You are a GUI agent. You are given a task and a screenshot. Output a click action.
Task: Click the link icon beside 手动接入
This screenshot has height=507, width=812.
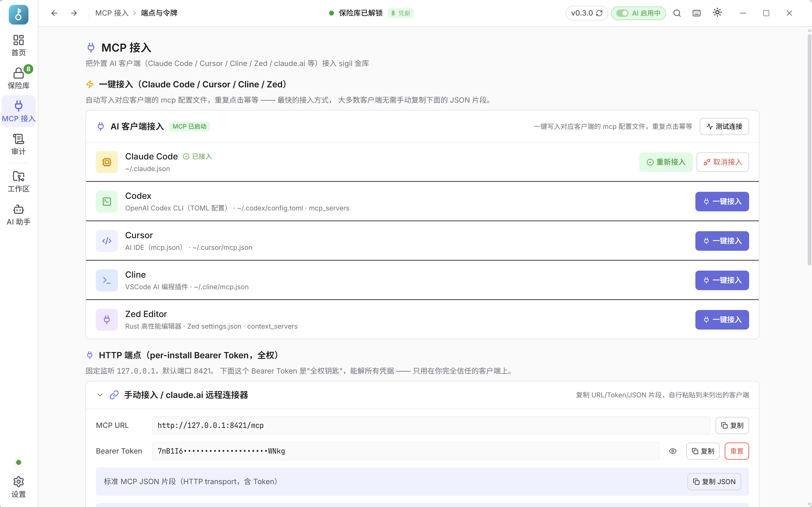[114, 395]
